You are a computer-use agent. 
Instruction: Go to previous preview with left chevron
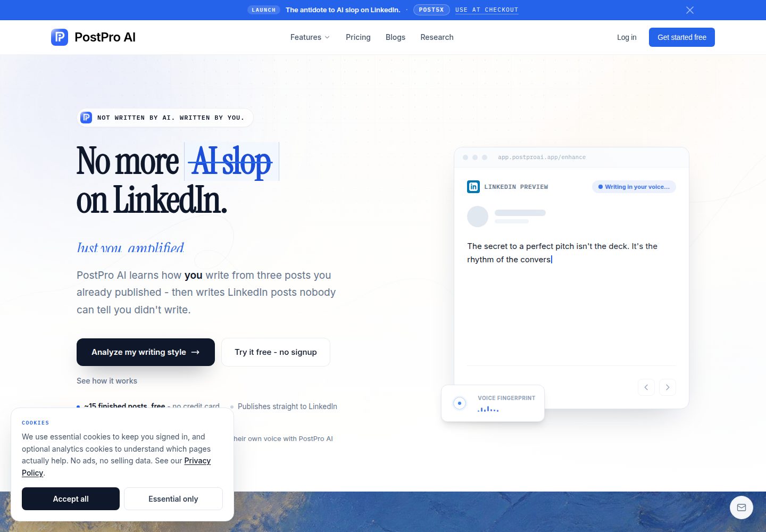point(646,387)
